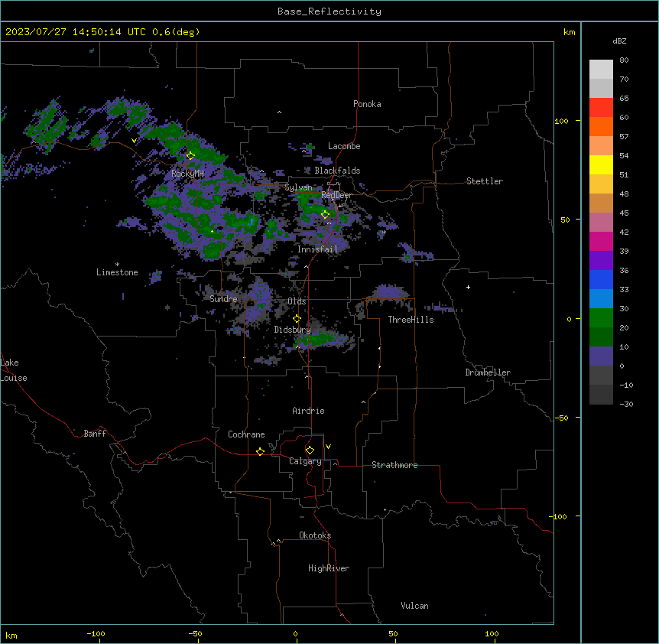Click the Blackfalds label
This screenshot has height=644, width=659.
(337, 171)
